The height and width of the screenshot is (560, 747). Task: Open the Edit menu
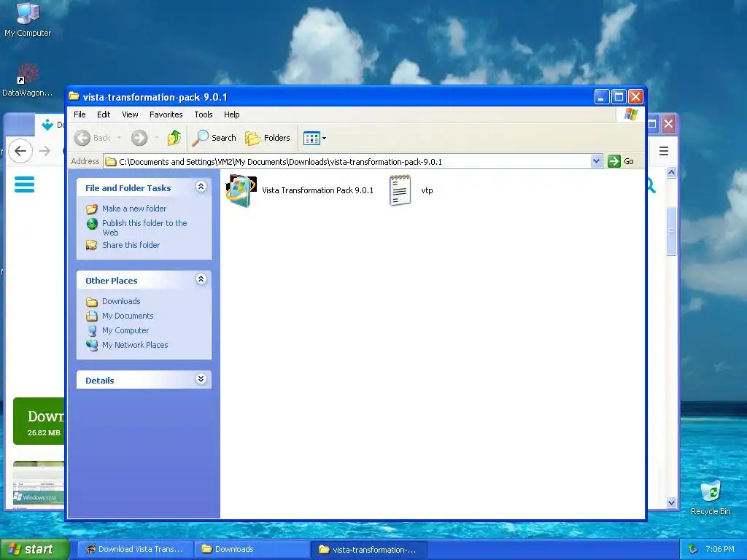click(104, 114)
